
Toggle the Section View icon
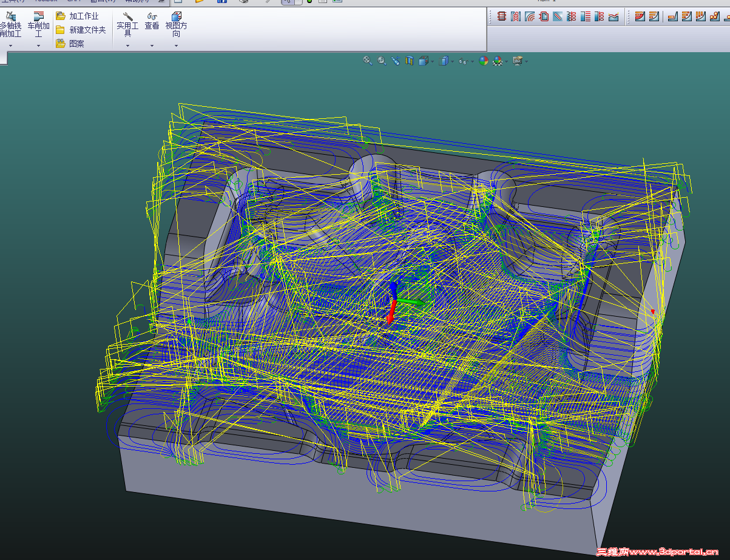point(410,61)
